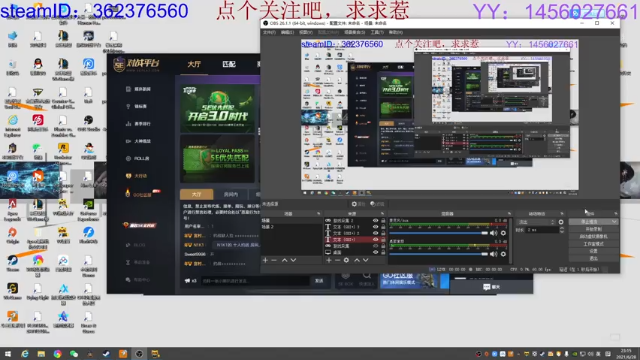The image size is (640, 360).
Task: Toggle lock icon on the desktop capture source
Action: click(x=383, y=252)
